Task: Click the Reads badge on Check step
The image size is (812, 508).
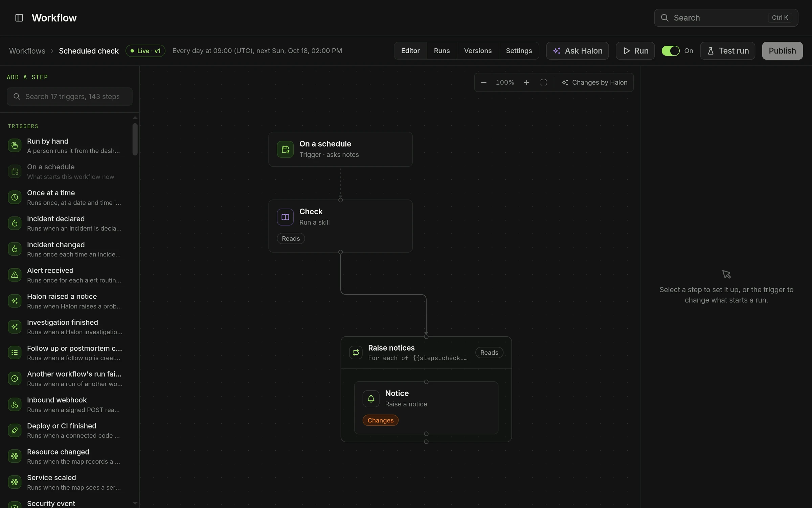Action: [291, 239]
